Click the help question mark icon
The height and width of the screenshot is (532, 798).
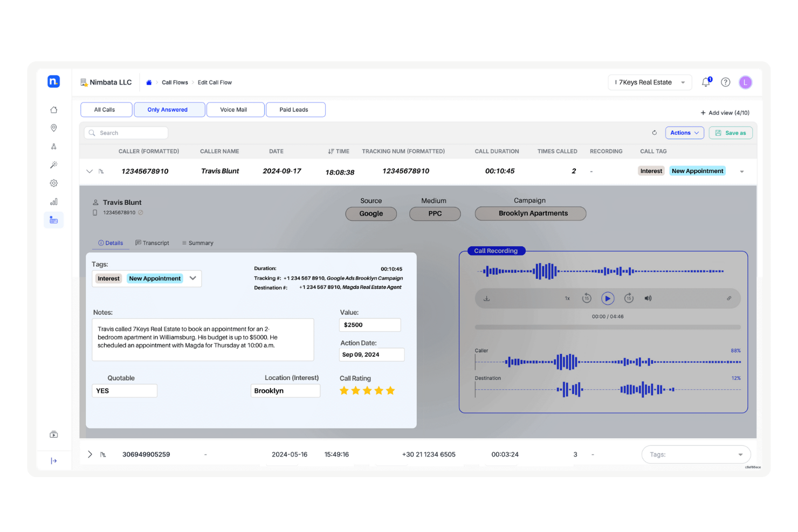point(725,82)
